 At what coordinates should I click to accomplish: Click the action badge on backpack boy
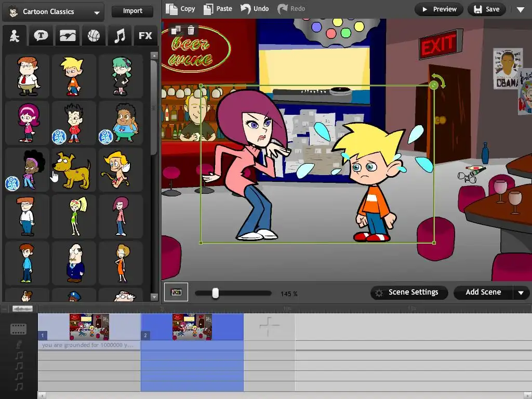pos(105,137)
